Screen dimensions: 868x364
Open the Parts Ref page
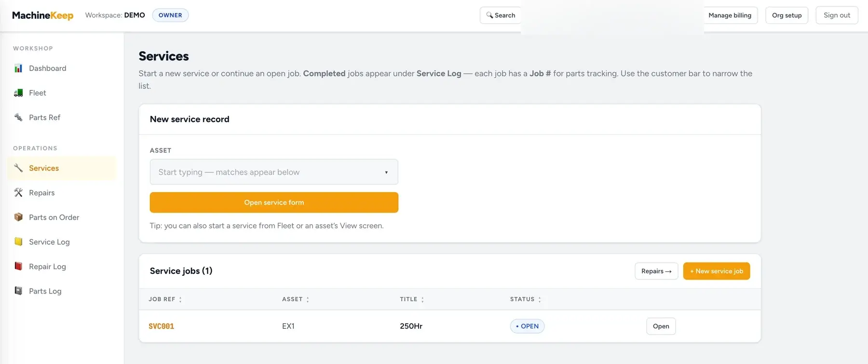62,117
